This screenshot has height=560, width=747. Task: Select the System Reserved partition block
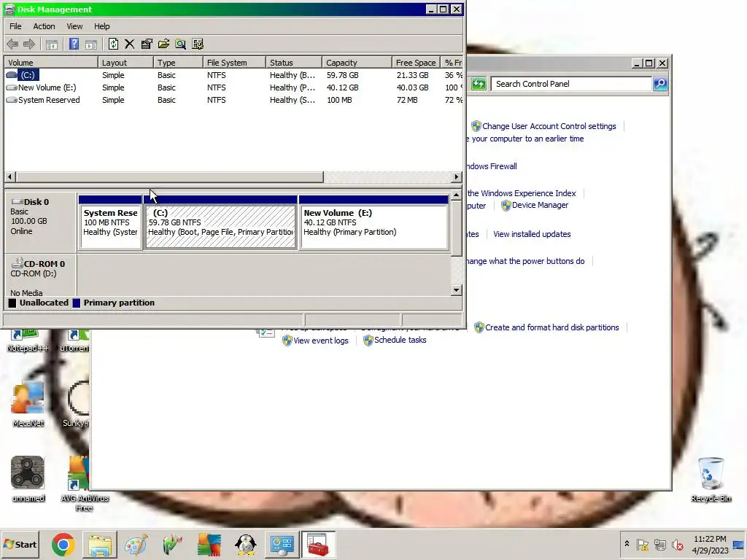click(x=111, y=222)
